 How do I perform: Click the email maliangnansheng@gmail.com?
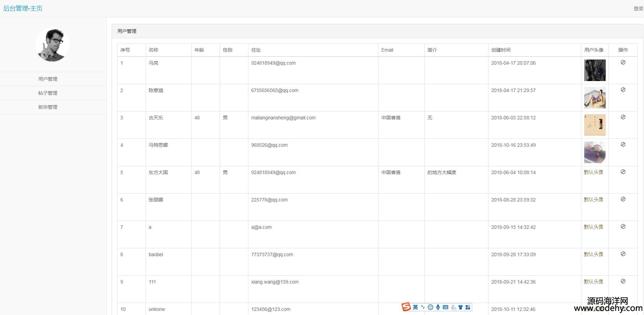pos(283,118)
